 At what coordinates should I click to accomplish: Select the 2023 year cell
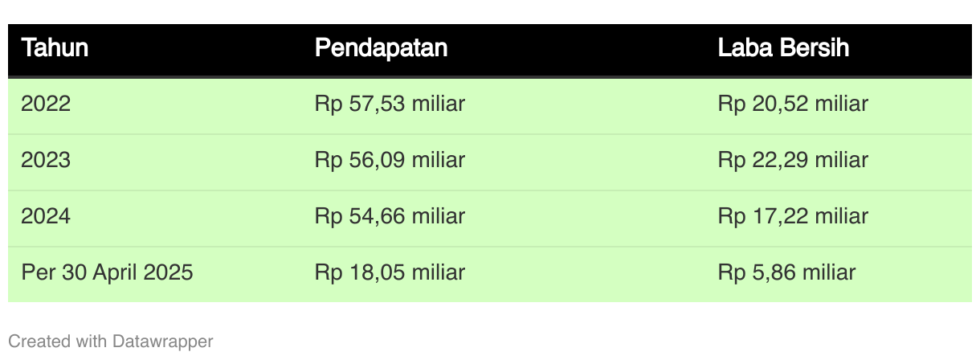coord(46,160)
